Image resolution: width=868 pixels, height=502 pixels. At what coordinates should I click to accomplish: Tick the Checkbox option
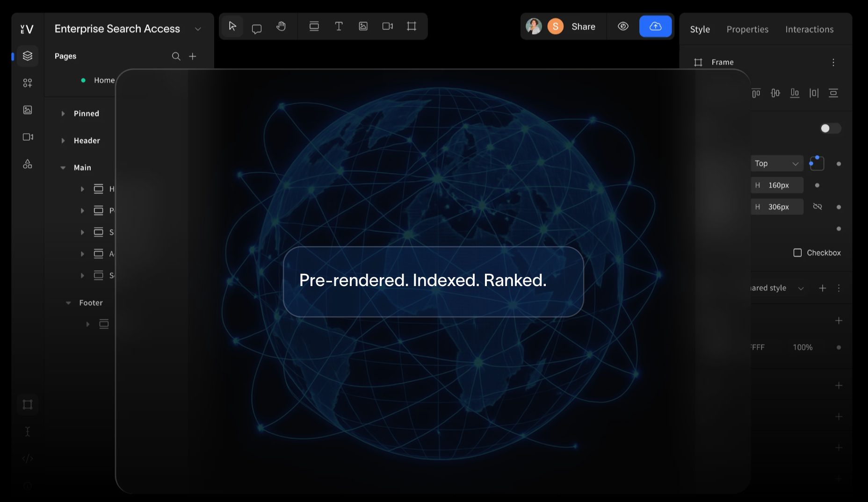pos(797,252)
